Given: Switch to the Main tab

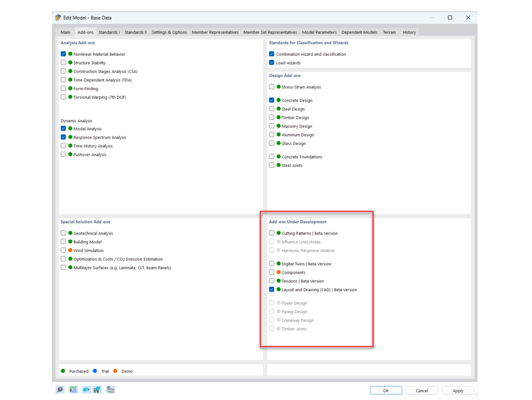Looking at the screenshot, I should [65, 32].
